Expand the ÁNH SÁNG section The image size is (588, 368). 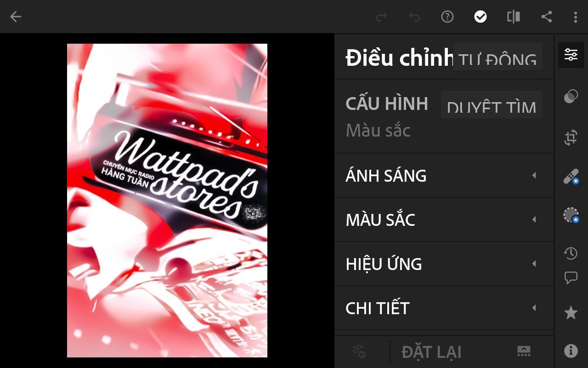444,176
